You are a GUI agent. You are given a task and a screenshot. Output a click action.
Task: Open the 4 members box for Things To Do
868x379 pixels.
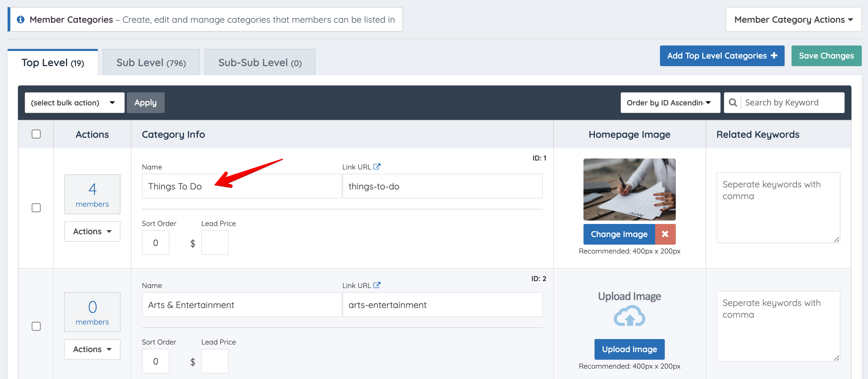click(x=92, y=194)
